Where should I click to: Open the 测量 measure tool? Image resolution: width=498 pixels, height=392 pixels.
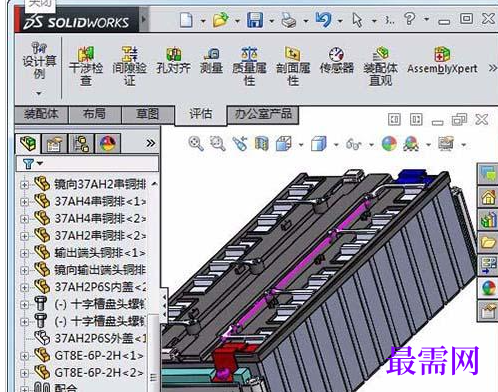(x=211, y=60)
